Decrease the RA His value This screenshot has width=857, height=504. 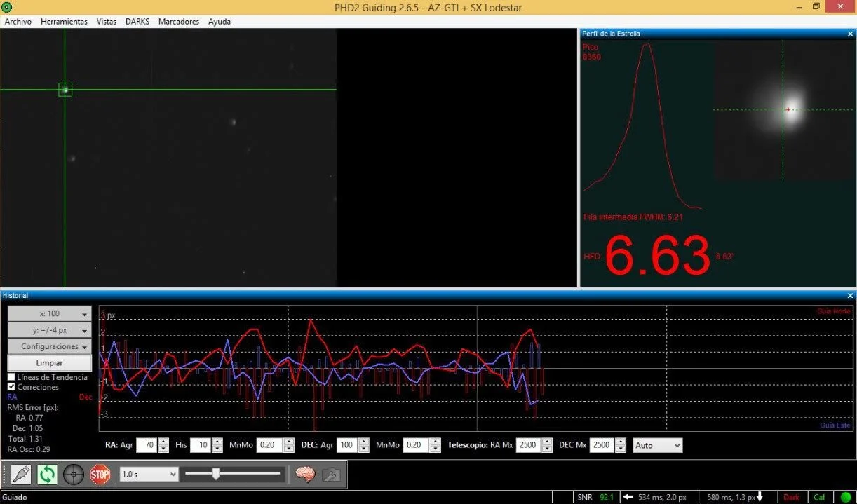point(217,449)
